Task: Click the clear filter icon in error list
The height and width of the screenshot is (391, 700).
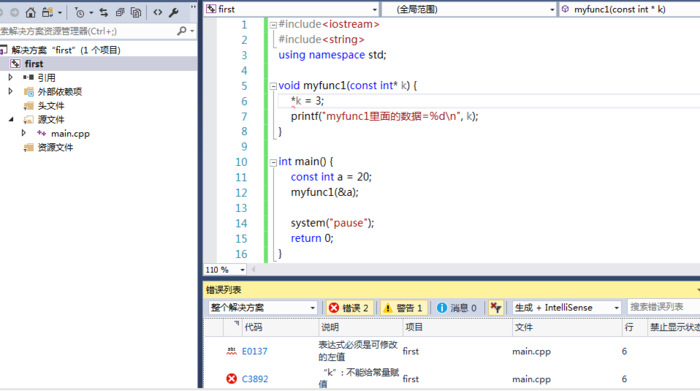Action: (496, 308)
